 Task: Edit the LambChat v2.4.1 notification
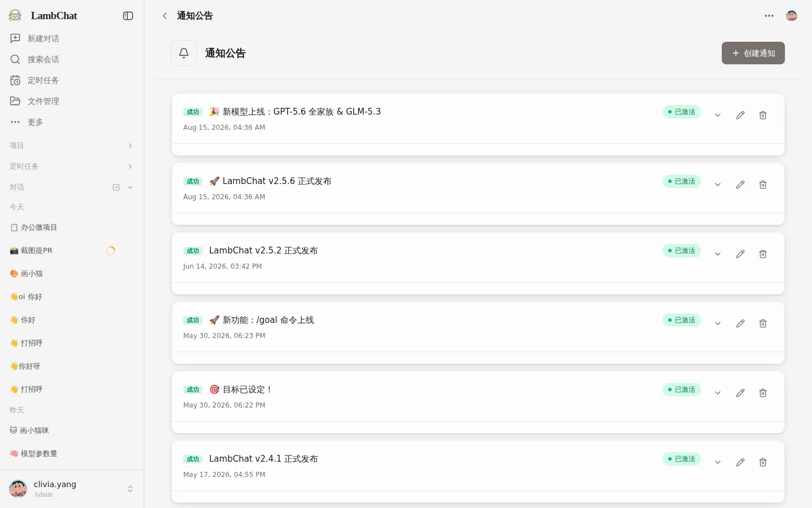740,462
